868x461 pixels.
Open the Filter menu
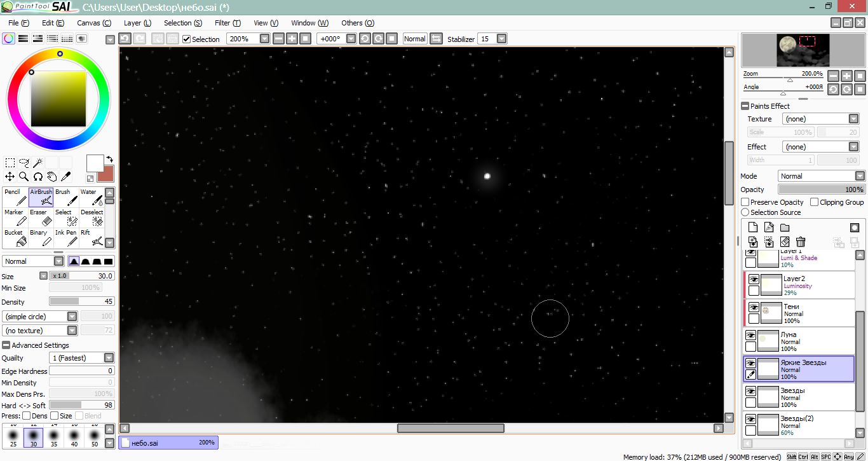[227, 23]
